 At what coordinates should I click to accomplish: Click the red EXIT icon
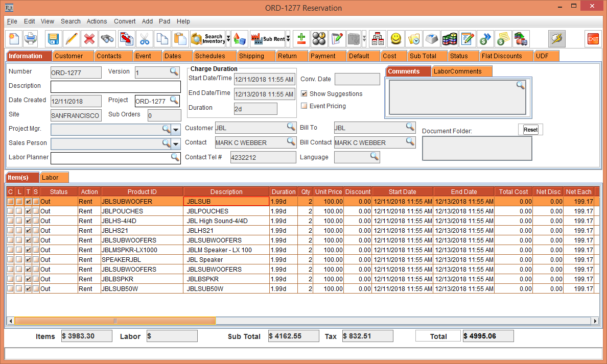click(x=593, y=39)
